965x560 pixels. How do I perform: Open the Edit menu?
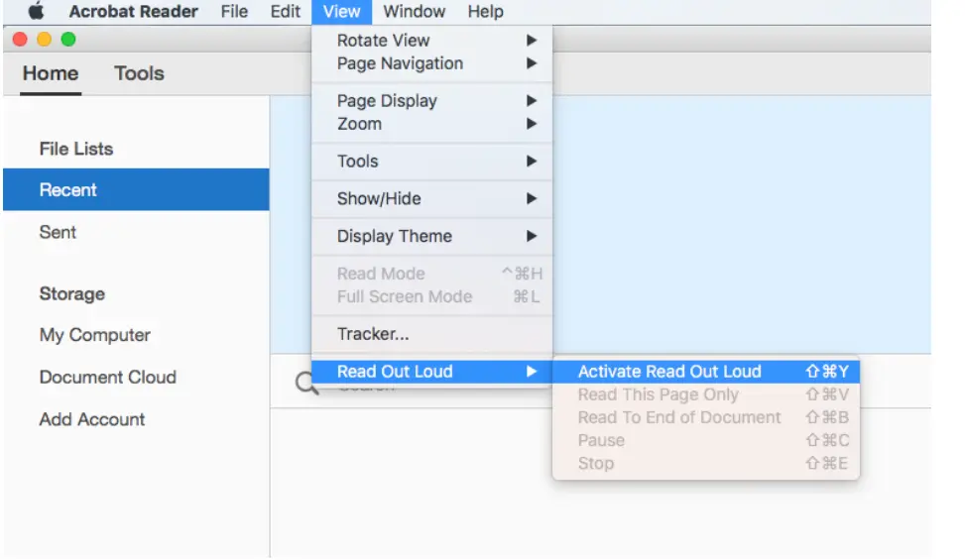click(x=285, y=11)
